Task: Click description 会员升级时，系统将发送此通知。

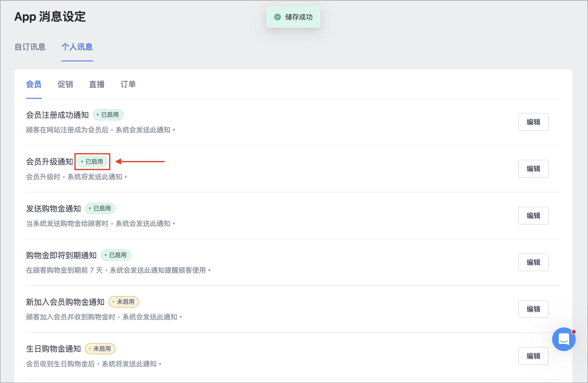Action: [77, 177]
